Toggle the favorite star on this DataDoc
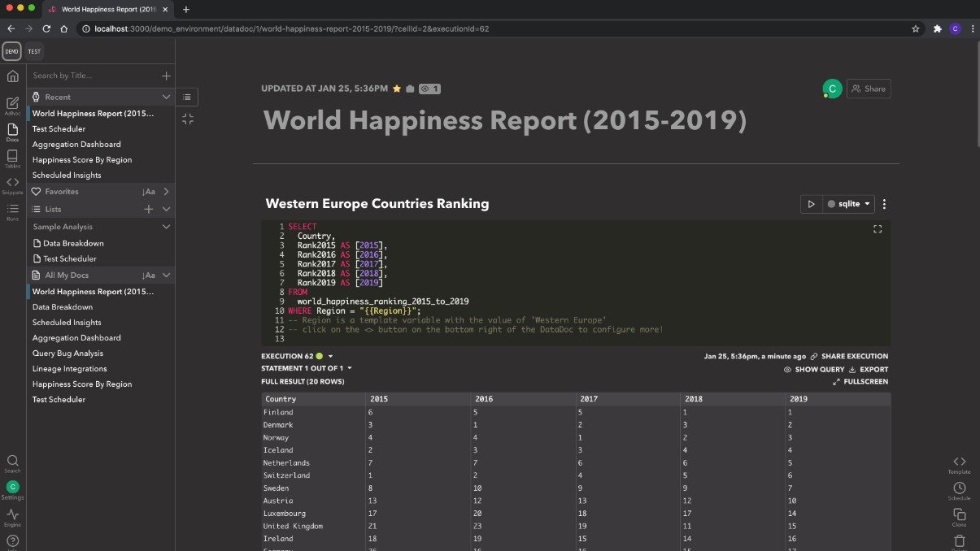Image resolution: width=980 pixels, height=551 pixels. point(396,89)
